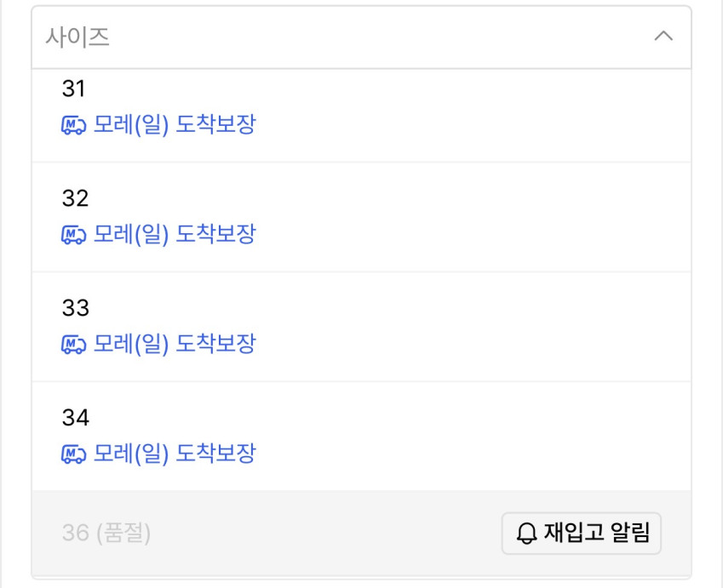Image resolution: width=723 pixels, height=588 pixels.
Task: Click '도착보장' text in the size 34 row
Action: (215, 454)
